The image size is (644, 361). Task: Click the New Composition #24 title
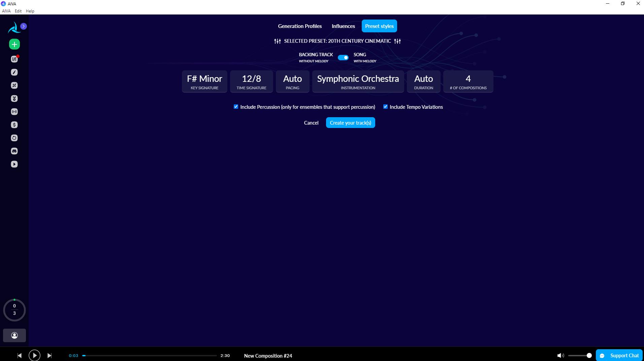268,356
